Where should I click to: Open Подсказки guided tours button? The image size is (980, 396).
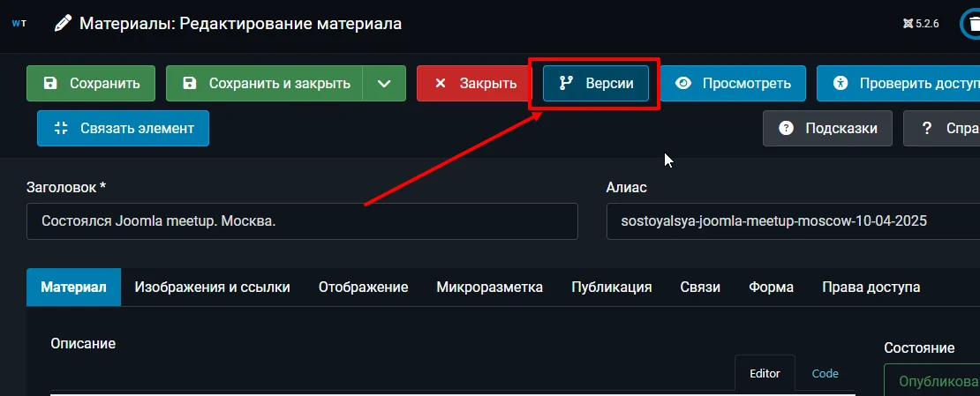tap(827, 128)
